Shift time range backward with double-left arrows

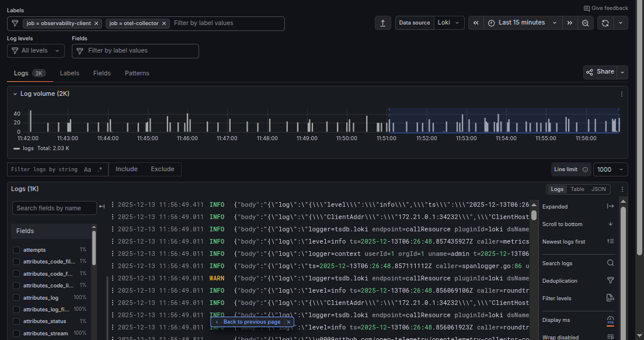(476, 23)
